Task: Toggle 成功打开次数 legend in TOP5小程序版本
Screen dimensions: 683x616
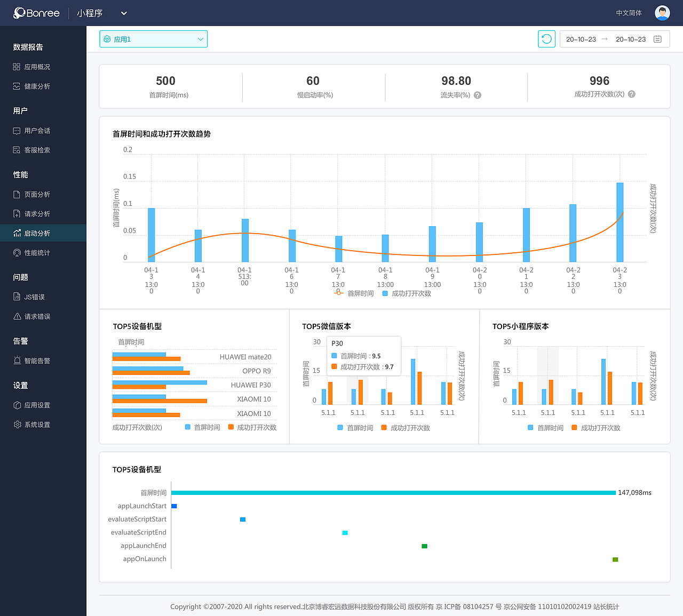Action: (x=595, y=428)
